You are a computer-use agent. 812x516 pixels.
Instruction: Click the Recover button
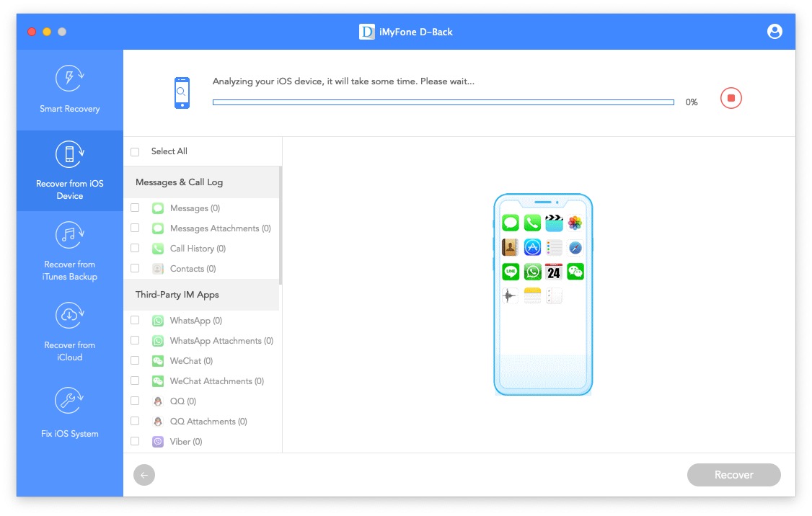point(733,475)
